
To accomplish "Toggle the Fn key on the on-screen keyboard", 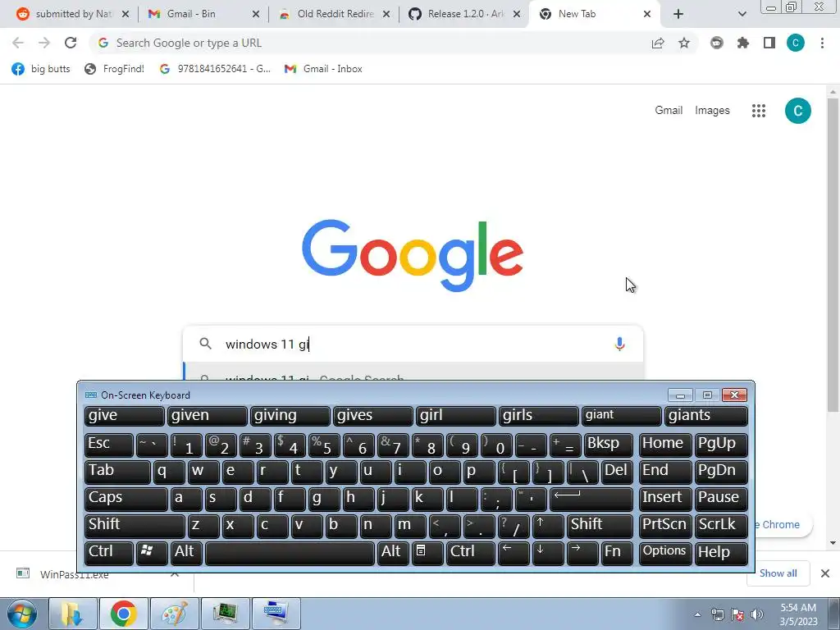I will pos(617,553).
